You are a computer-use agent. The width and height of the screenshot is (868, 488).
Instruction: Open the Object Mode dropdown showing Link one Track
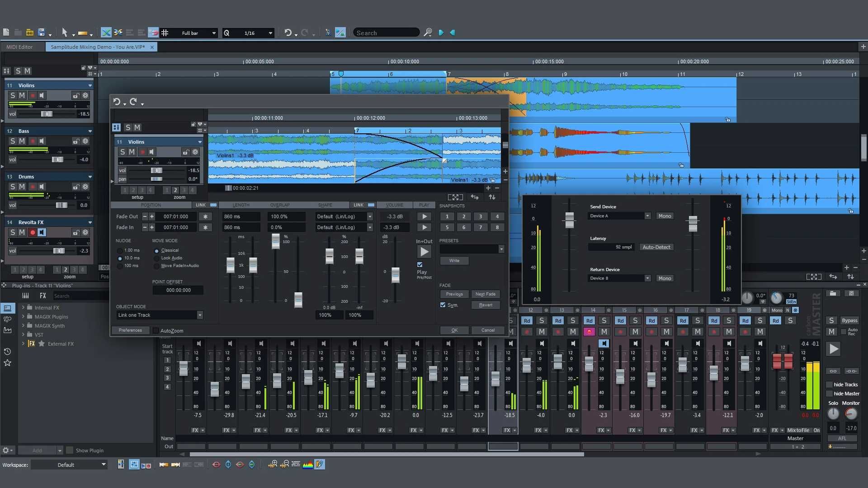159,314
